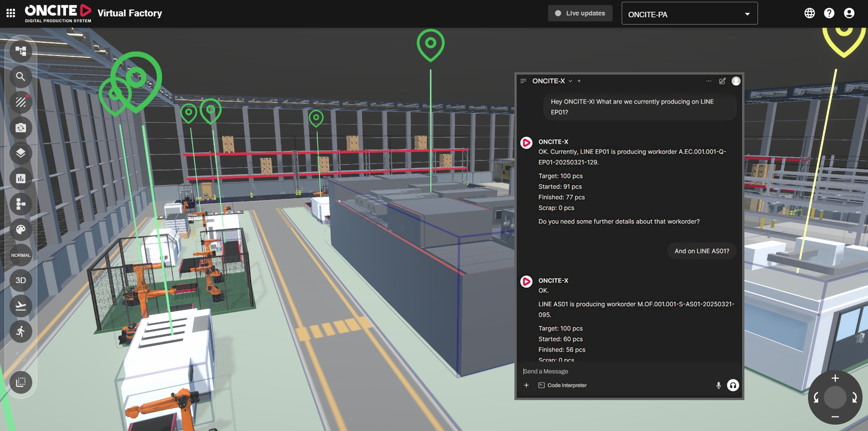Open the layers tool in sidebar

pyautogui.click(x=21, y=153)
